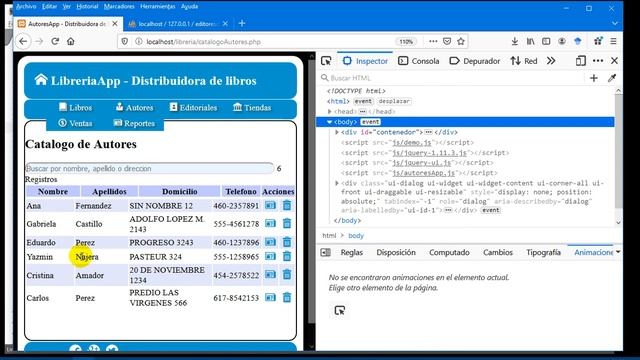Screen dimensions: 640x360
Task: Click the desplazar badge on html element
Action: click(394, 101)
